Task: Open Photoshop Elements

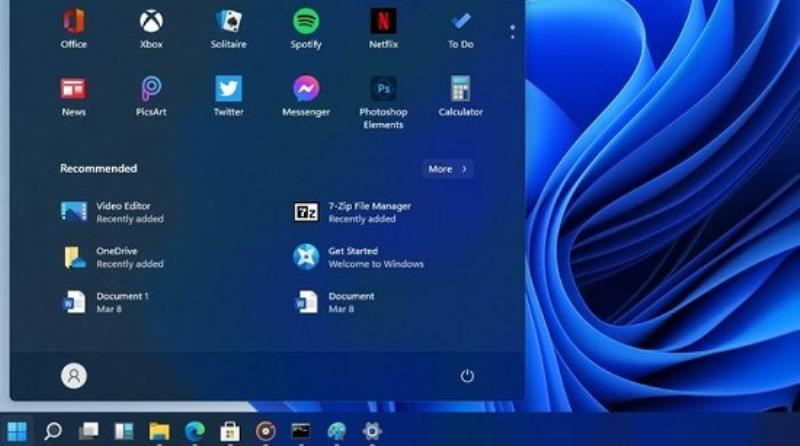Action: [383, 103]
